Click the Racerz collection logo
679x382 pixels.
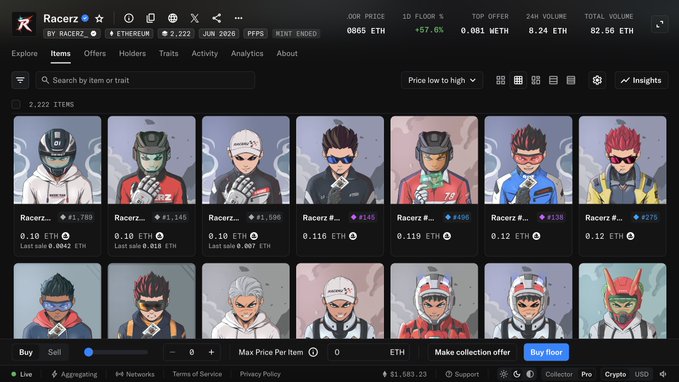(24, 24)
